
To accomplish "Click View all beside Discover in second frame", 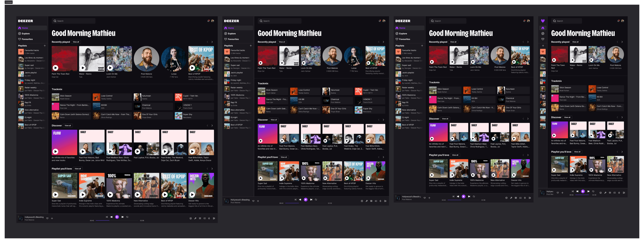I will coord(274,120).
